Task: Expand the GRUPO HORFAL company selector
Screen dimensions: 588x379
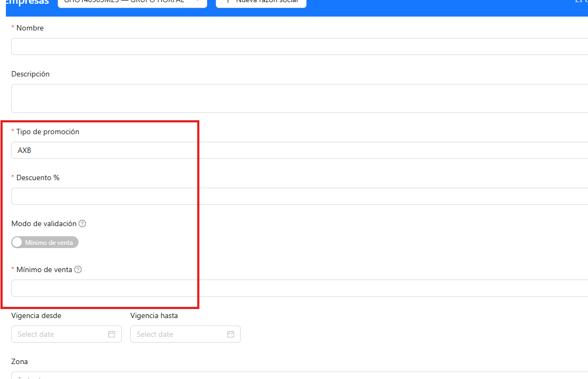Action: tap(132, 2)
